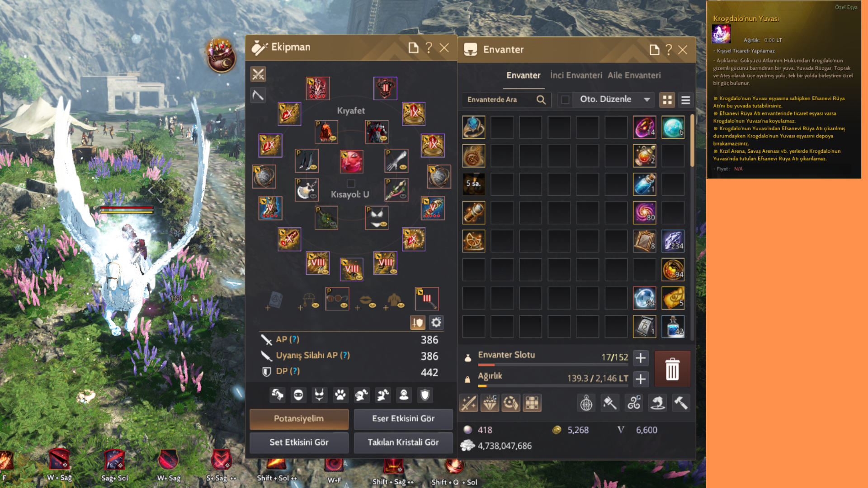868x488 pixels.
Task: Click the trash can delete icon
Action: click(672, 369)
